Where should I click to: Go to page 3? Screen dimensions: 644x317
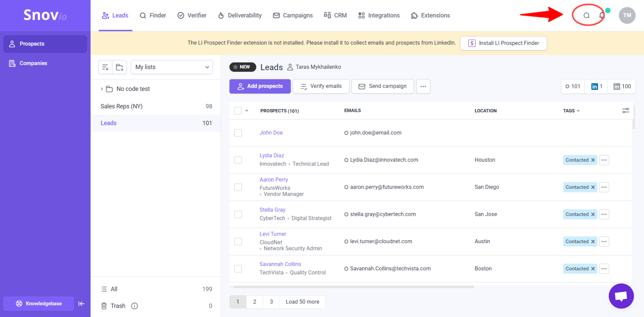(x=271, y=302)
